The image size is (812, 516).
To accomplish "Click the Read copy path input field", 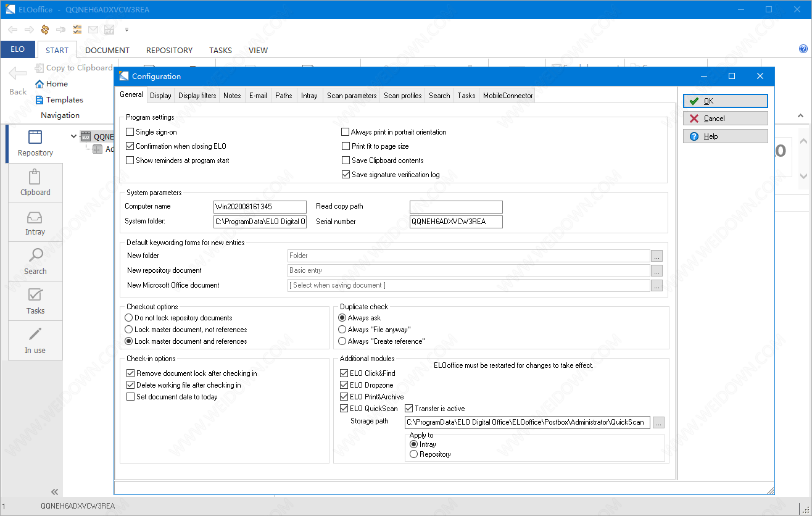I will (x=456, y=207).
